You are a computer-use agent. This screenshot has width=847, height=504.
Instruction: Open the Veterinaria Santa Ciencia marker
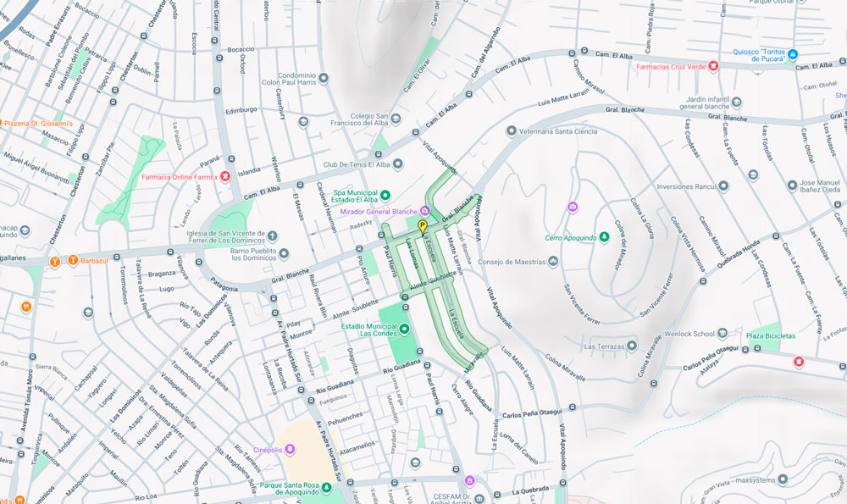(511, 131)
